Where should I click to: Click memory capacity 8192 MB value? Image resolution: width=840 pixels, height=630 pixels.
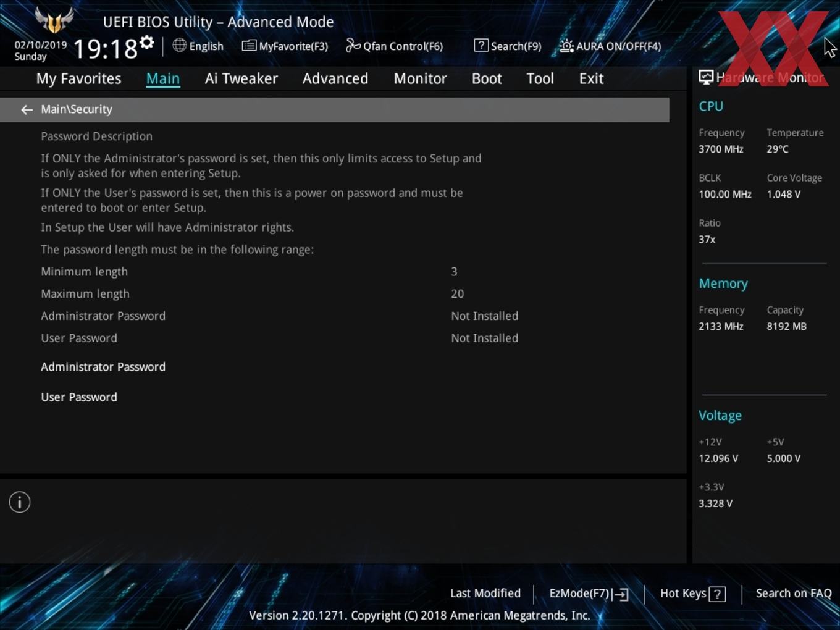[x=786, y=326]
